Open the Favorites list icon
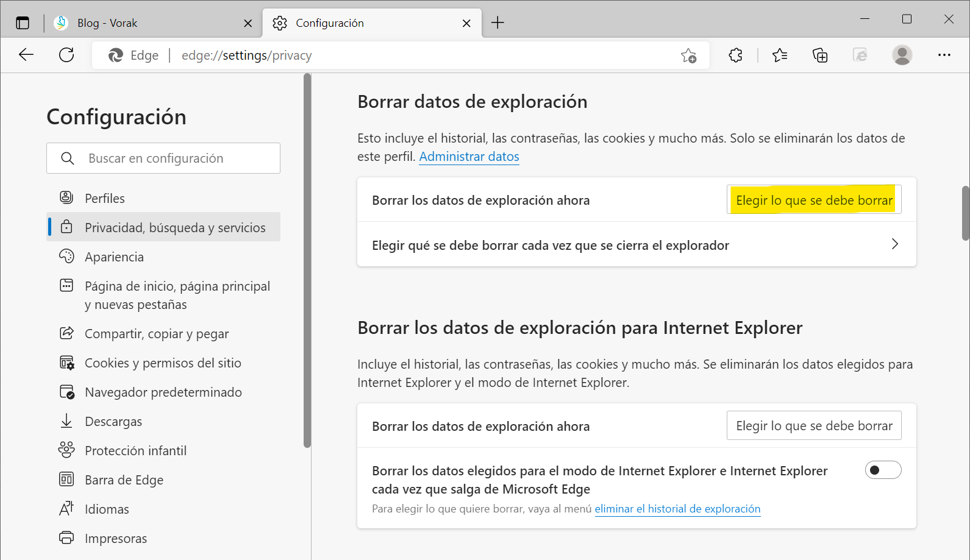 pos(780,55)
